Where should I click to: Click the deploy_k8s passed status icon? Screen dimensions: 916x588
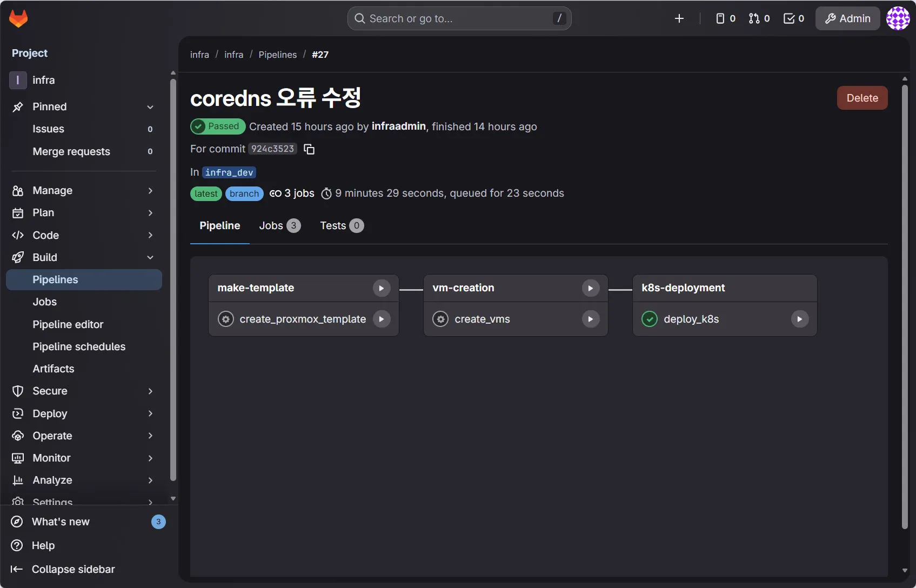point(650,319)
